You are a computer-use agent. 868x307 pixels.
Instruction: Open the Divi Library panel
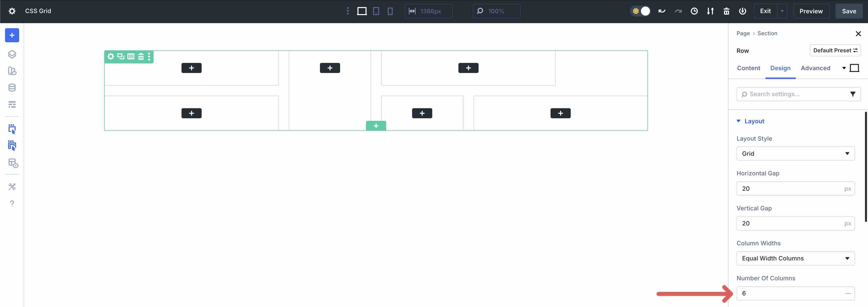tap(12, 71)
